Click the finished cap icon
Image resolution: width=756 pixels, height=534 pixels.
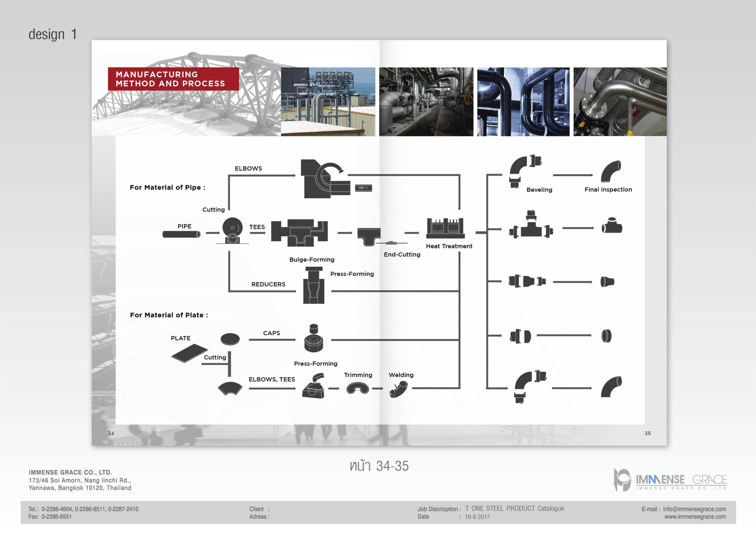click(606, 336)
